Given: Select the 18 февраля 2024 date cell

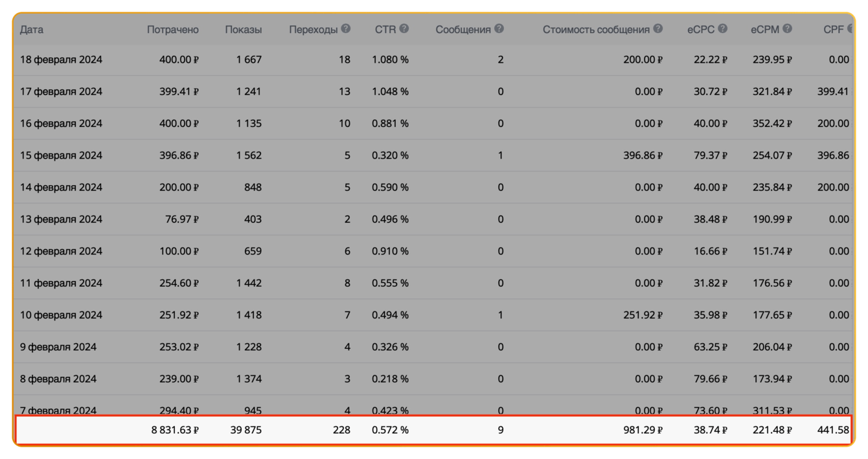Looking at the screenshot, I should click(61, 60).
